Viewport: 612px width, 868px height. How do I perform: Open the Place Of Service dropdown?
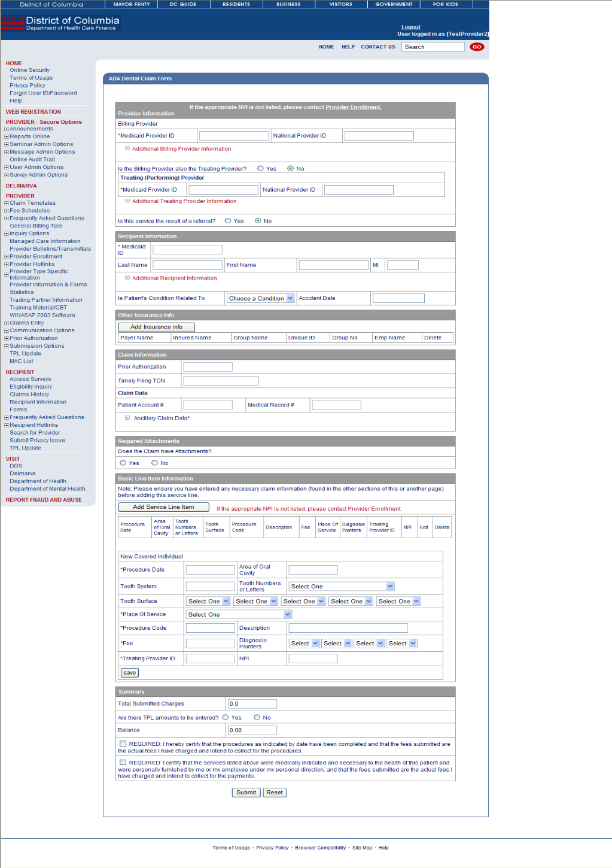click(239, 614)
